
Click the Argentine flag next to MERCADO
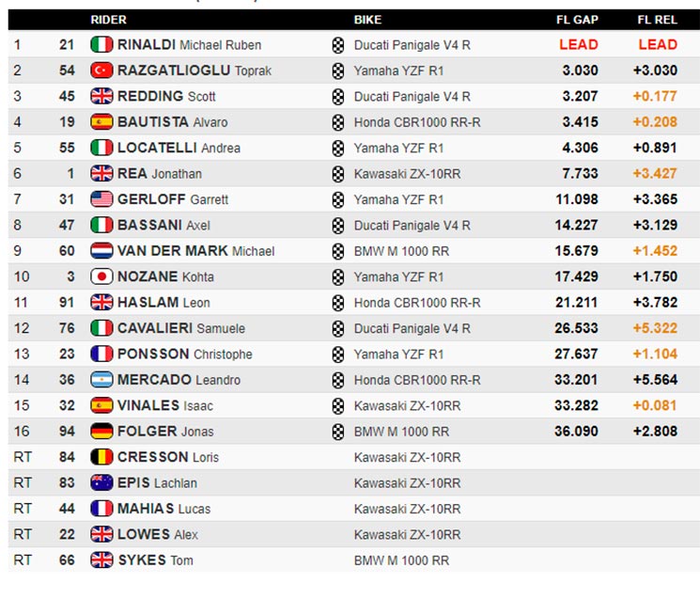coord(101,380)
